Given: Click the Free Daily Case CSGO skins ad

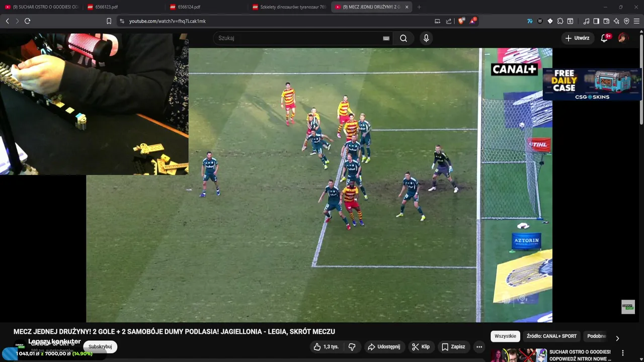Looking at the screenshot, I should pyautogui.click(x=592, y=84).
